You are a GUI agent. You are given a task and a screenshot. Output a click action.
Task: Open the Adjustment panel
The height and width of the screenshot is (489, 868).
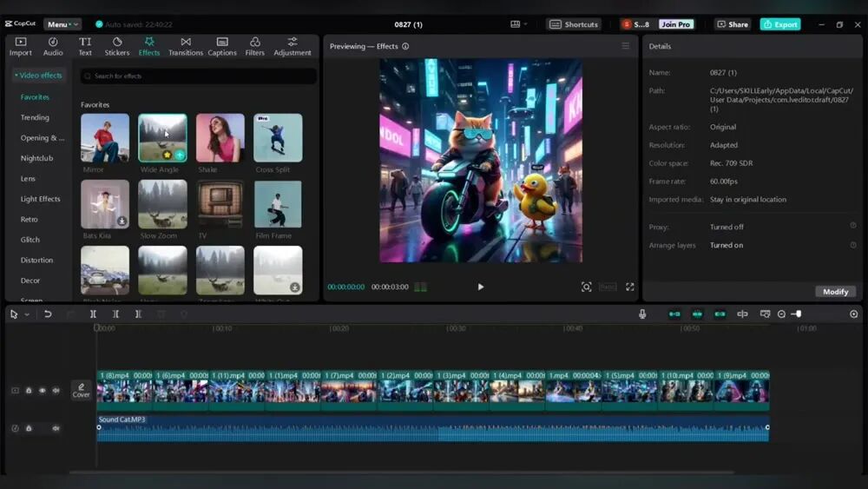(x=293, y=46)
